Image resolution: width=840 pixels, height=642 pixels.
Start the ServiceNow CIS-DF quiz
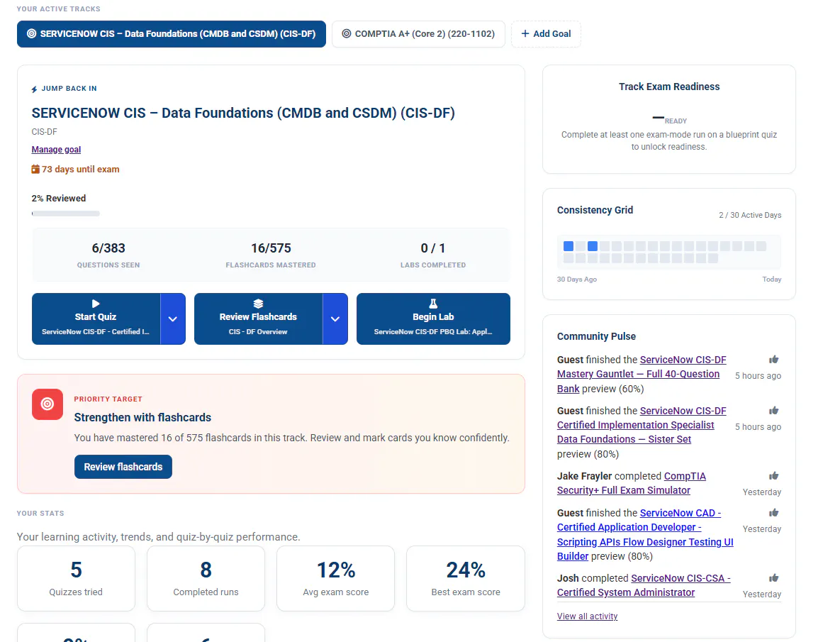click(x=96, y=319)
